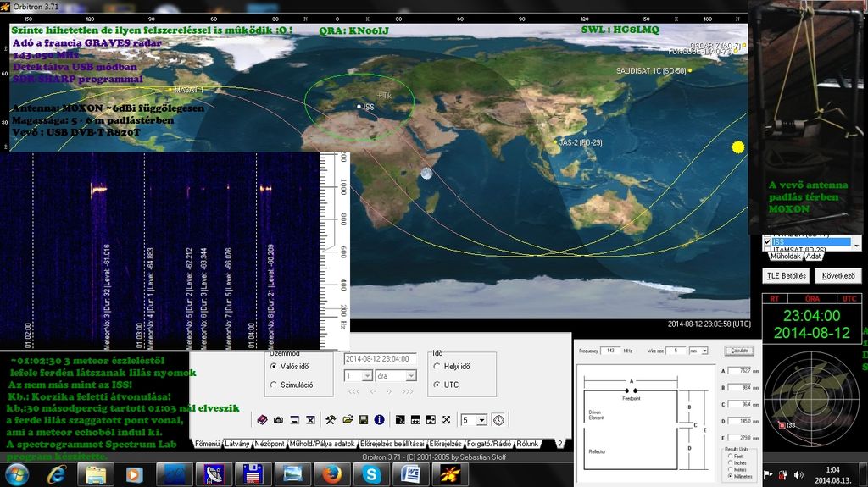
Task: Click the ISS marker on the radar view
Action: tap(782, 425)
